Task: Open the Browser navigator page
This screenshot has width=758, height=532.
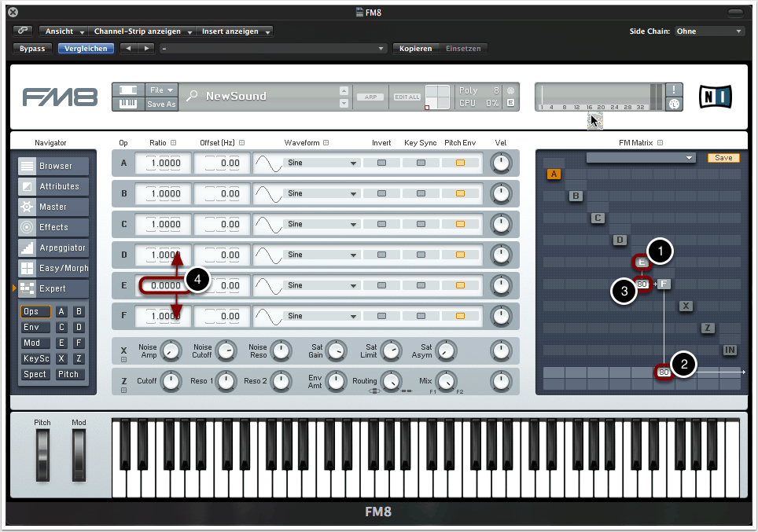Action: click(53, 166)
